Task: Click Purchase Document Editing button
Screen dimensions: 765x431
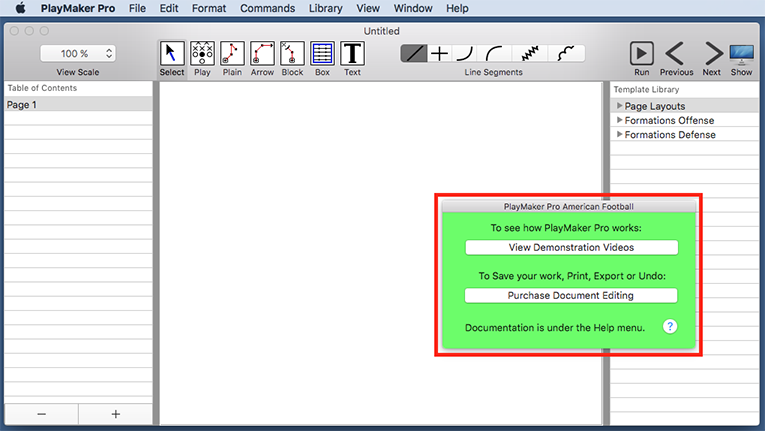Action: [571, 295]
